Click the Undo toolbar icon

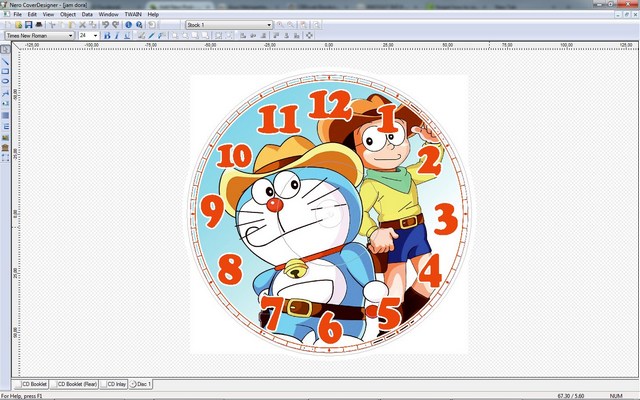(105, 25)
